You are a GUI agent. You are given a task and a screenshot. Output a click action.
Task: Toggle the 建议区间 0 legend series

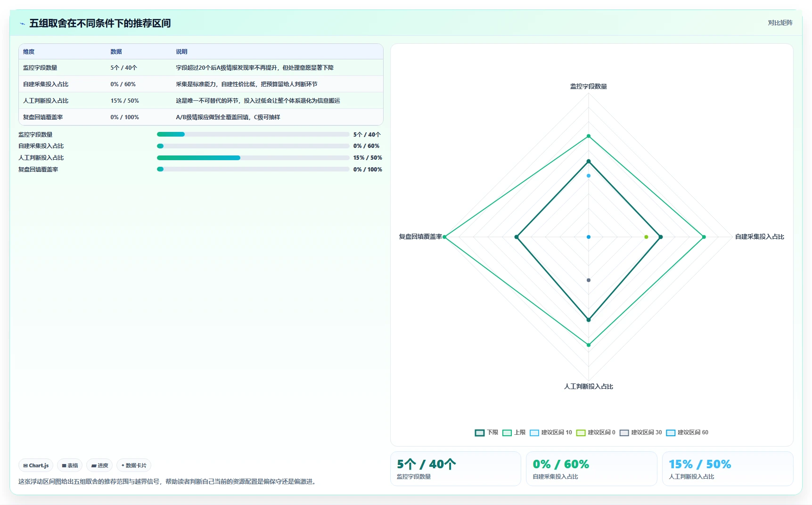click(596, 432)
